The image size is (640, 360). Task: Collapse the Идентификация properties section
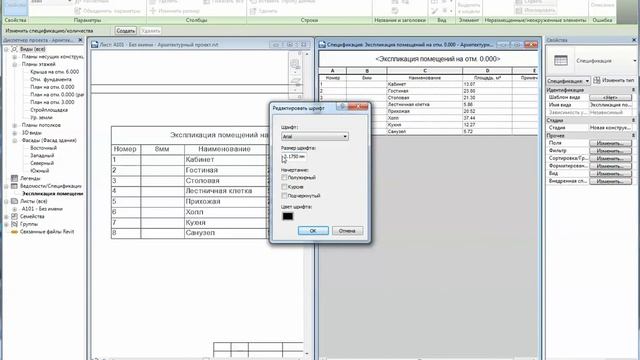633,90
